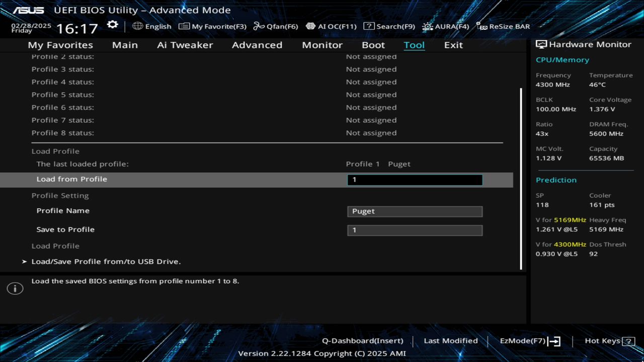This screenshot has height=362, width=644.
Task: Click the EzMode exit arrow icon
Action: tap(554, 341)
